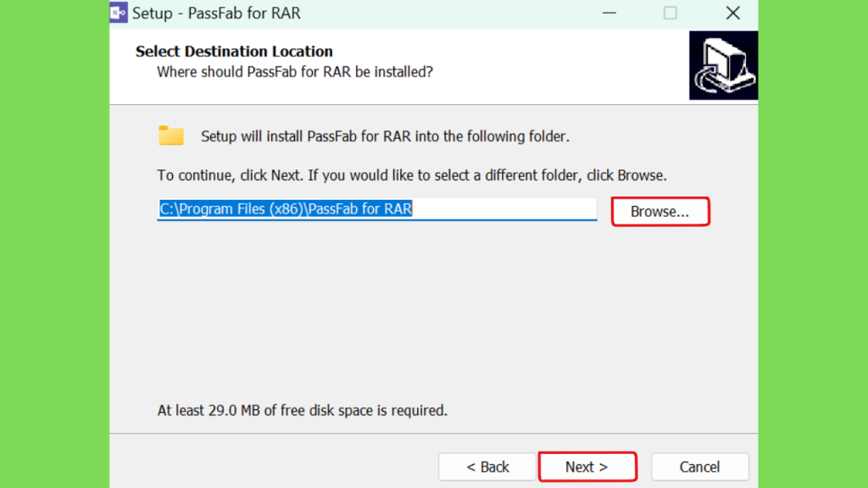This screenshot has height=488, width=868.
Task: Click the PassFab app icon in the title bar
Action: click(x=119, y=13)
